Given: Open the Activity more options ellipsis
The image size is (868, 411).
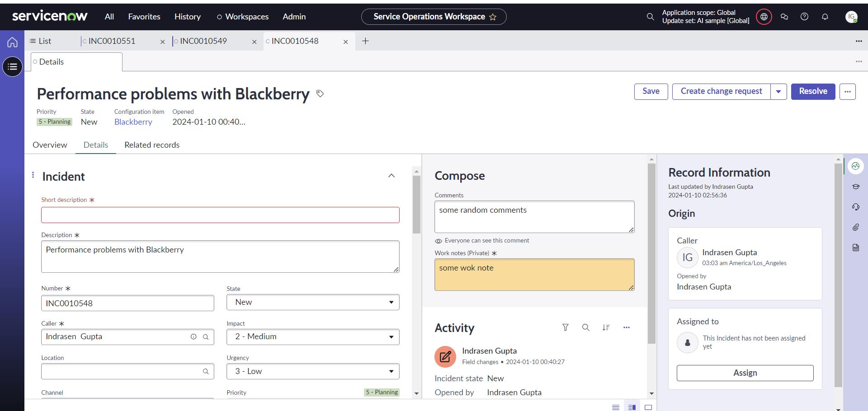Looking at the screenshot, I should click(x=627, y=327).
